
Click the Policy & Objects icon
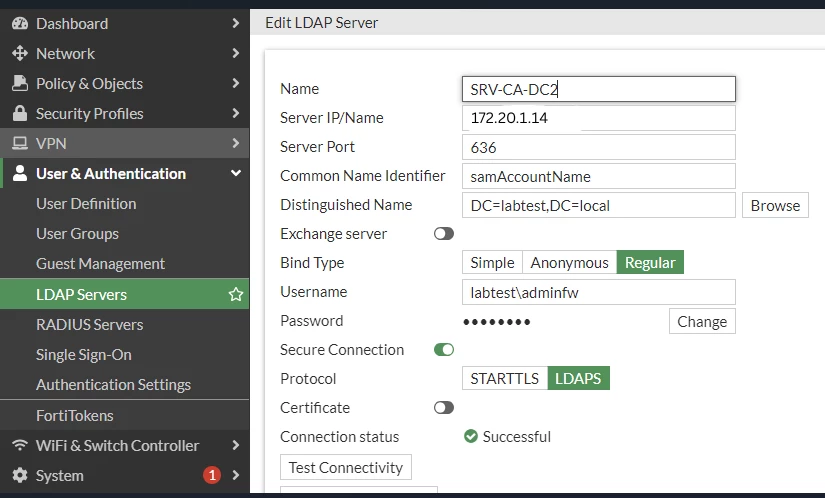coord(20,83)
